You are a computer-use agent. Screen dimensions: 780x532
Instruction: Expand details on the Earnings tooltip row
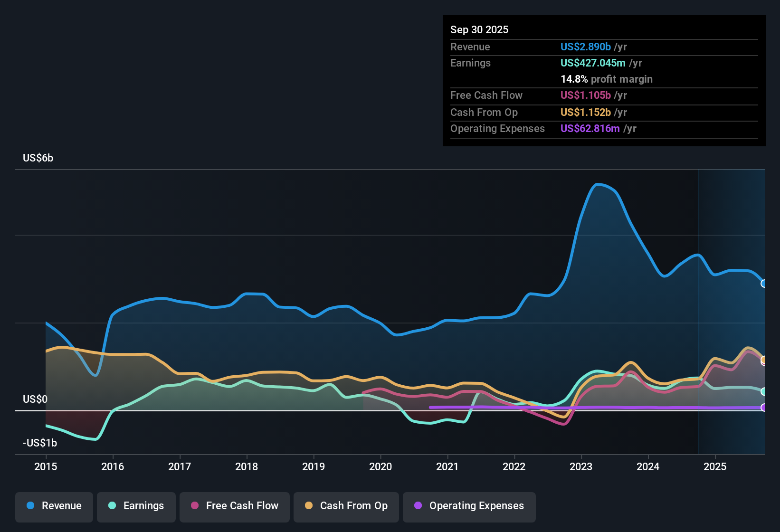point(470,63)
